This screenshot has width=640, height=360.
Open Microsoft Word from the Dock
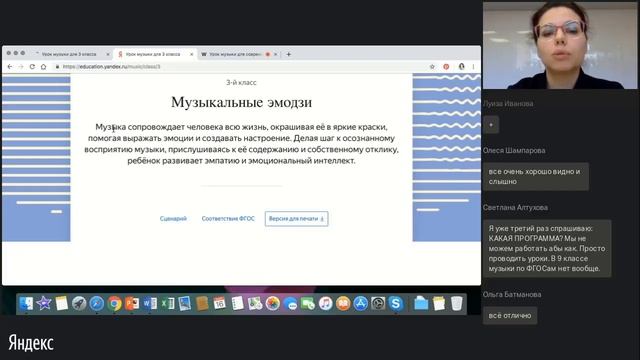[150, 304]
